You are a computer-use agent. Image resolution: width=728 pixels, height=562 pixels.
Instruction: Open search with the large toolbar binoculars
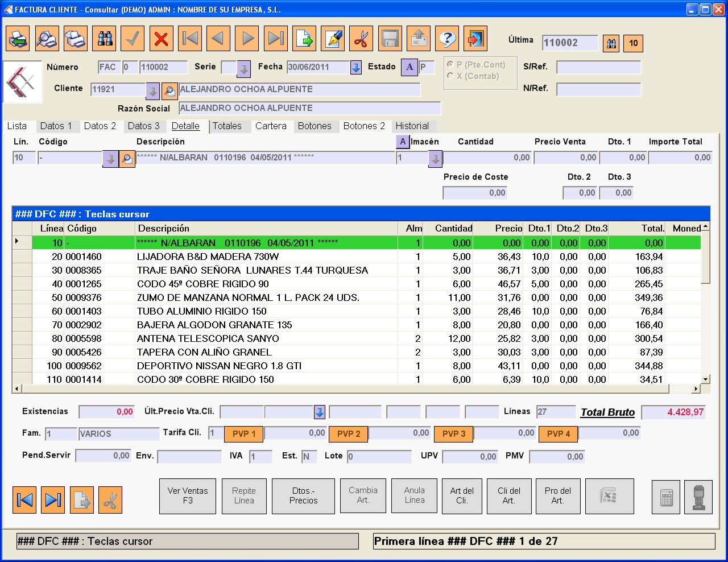(x=104, y=39)
